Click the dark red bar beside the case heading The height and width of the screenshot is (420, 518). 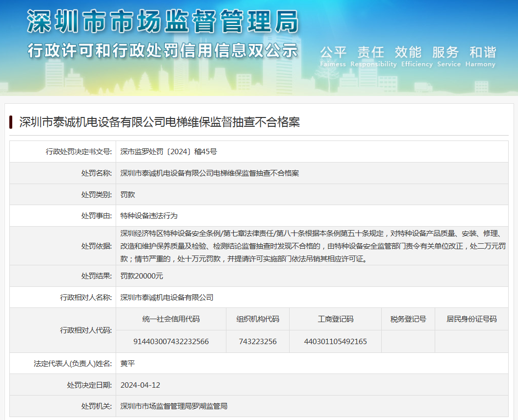[x=11, y=122]
